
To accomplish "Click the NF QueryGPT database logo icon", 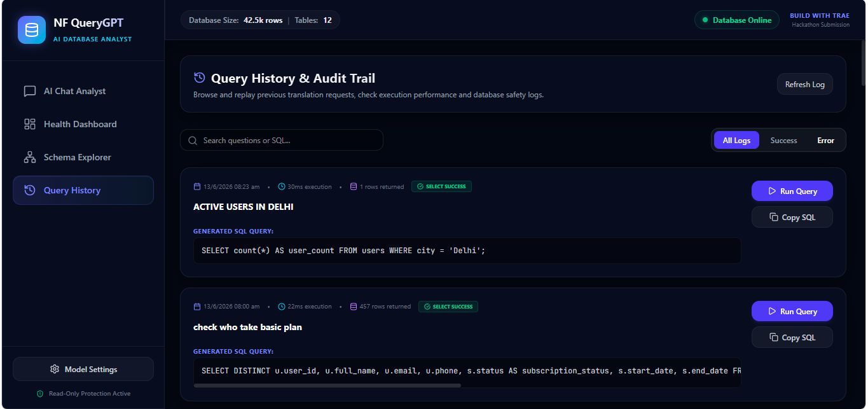I will coord(32,30).
